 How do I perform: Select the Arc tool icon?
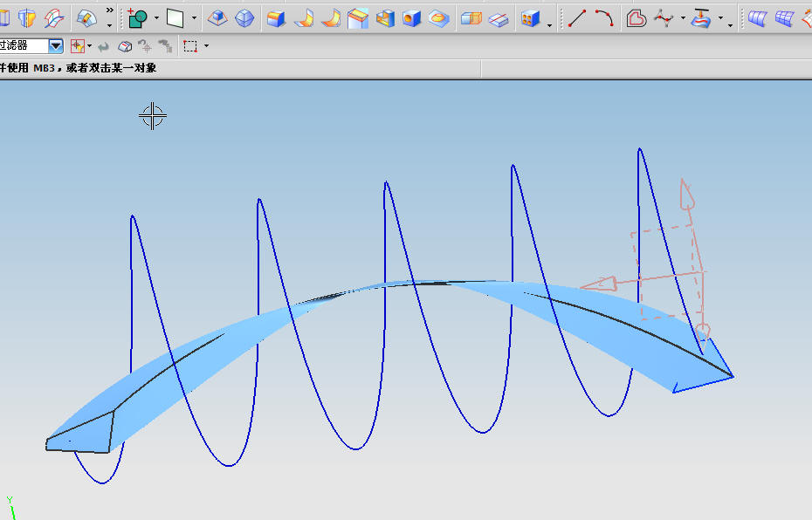[x=604, y=18]
